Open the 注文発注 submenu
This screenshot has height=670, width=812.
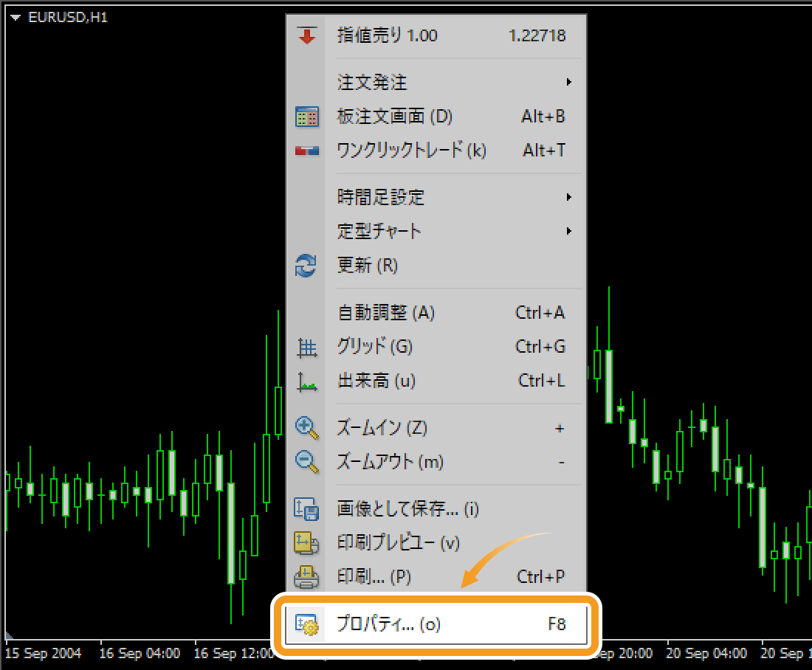(436, 83)
